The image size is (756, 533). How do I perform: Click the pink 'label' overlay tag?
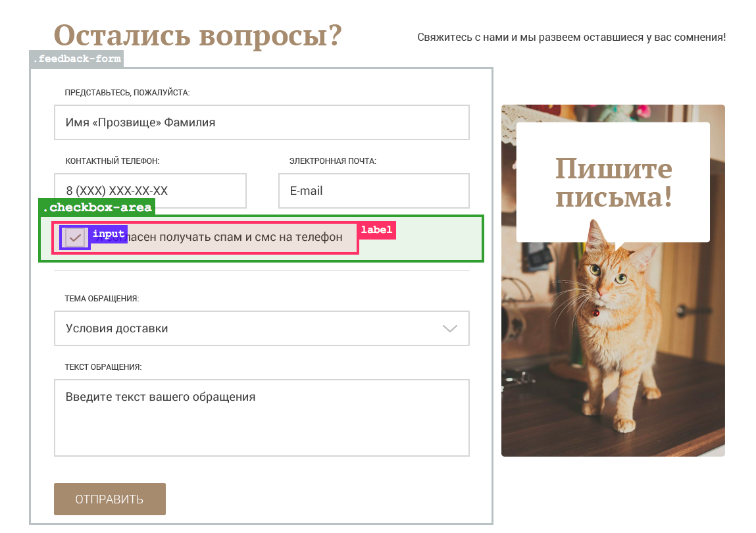376,230
